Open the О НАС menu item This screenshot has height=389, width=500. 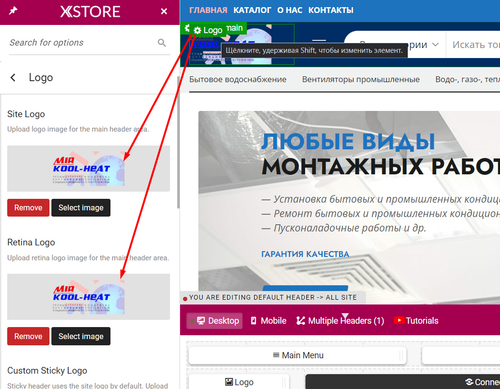(290, 10)
